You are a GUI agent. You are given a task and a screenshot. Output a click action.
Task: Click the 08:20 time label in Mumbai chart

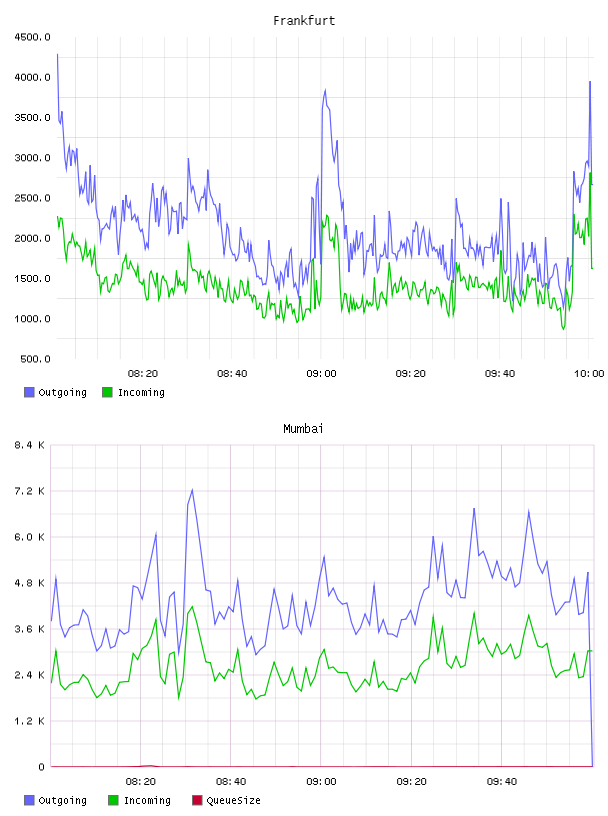(x=141, y=782)
